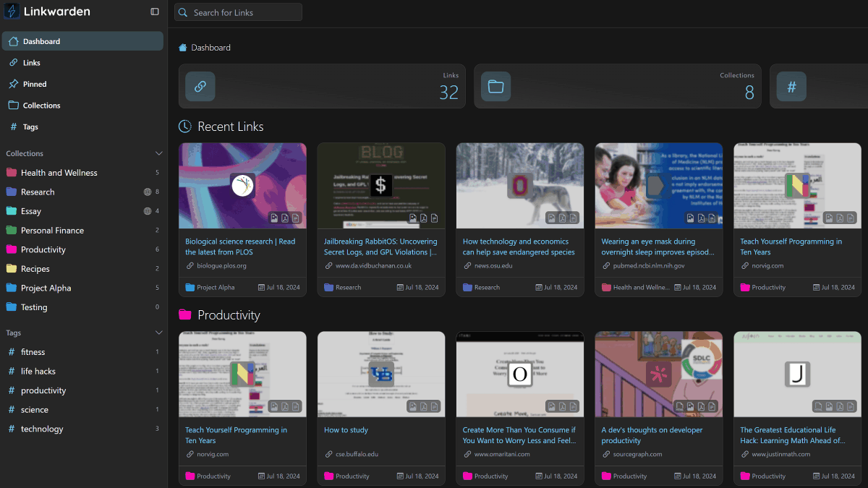Click the globe icon beside Research collection
Viewport: 868px width, 488px height.
pyautogui.click(x=148, y=192)
